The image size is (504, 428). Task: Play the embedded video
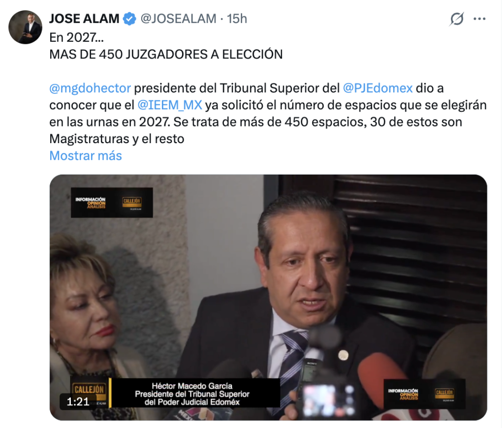coord(268,298)
